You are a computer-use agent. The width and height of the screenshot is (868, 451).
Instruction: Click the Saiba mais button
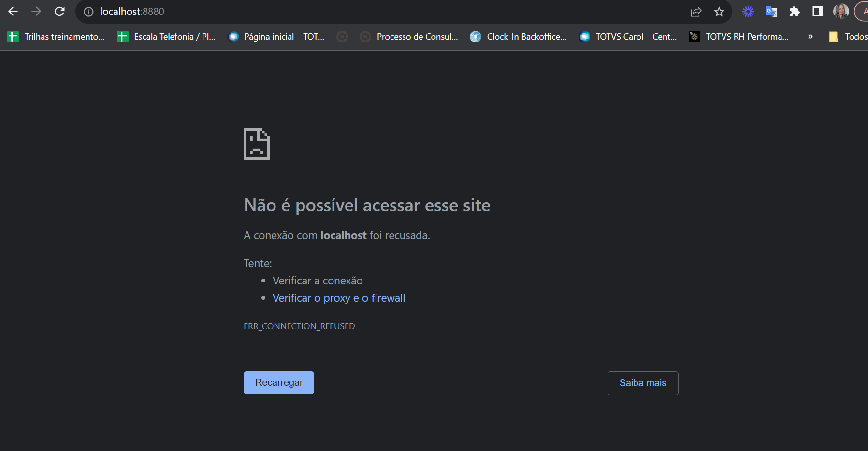pos(643,383)
